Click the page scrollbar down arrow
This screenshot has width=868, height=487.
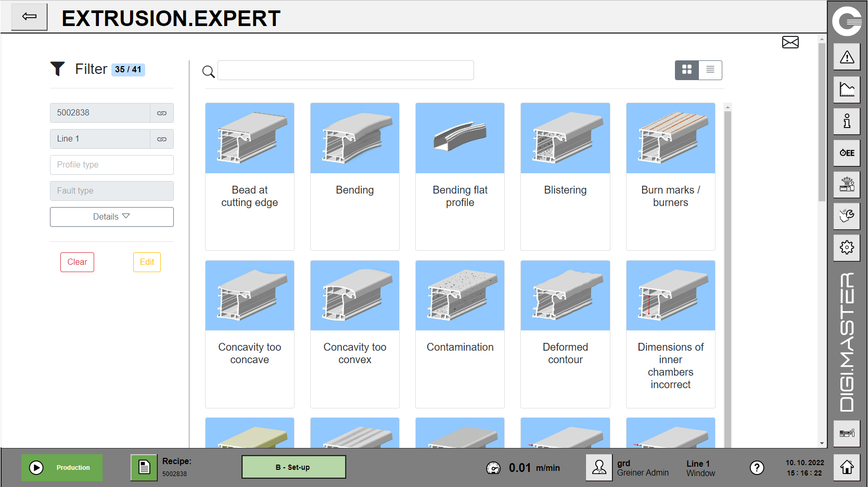point(822,444)
